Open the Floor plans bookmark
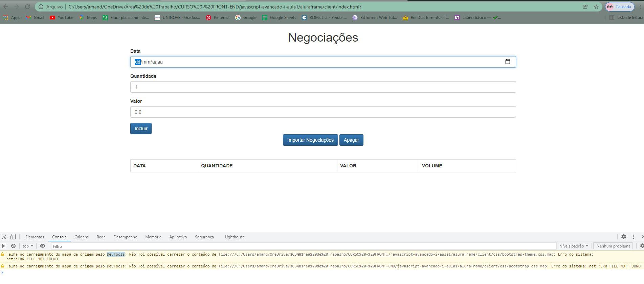This screenshot has height=284, width=644. click(x=126, y=18)
